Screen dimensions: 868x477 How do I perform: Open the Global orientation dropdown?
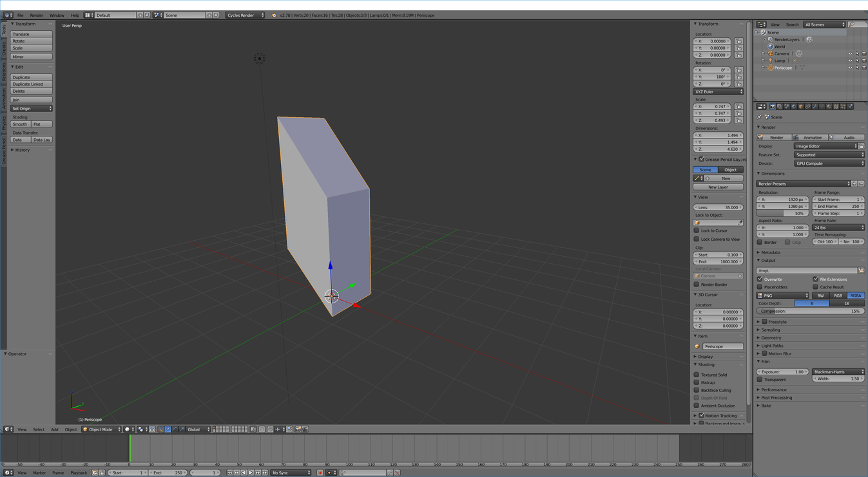click(198, 429)
